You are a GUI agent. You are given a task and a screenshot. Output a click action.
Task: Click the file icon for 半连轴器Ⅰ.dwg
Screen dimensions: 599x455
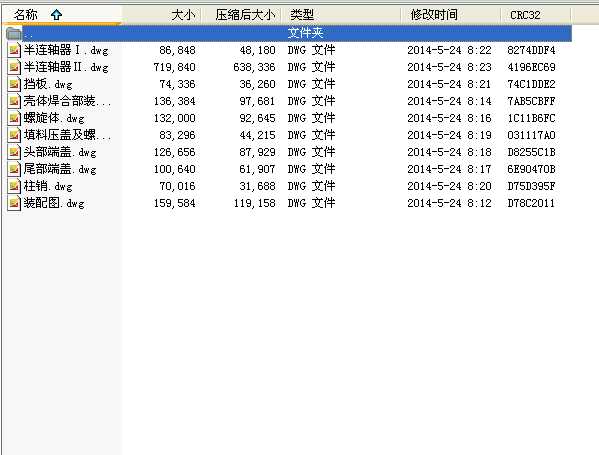(x=14, y=50)
